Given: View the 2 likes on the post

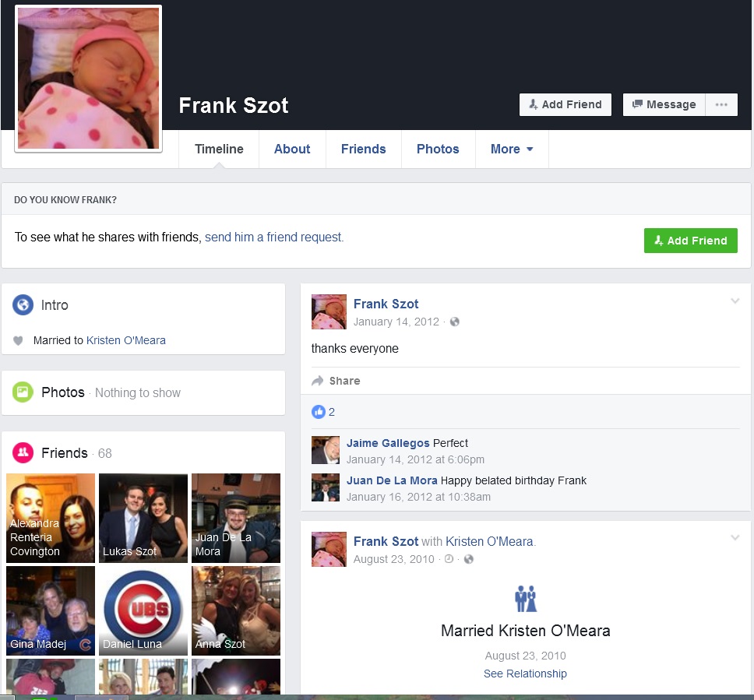Looking at the screenshot, I should click(x=323, y=412).
